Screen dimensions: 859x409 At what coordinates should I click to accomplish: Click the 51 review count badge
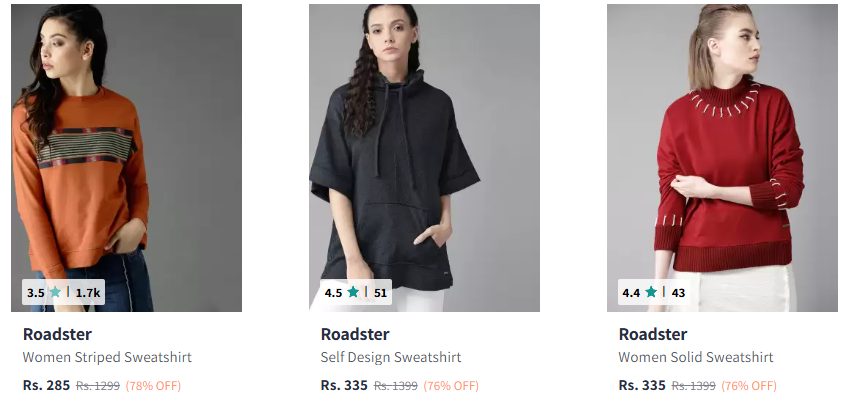(380, 293)
